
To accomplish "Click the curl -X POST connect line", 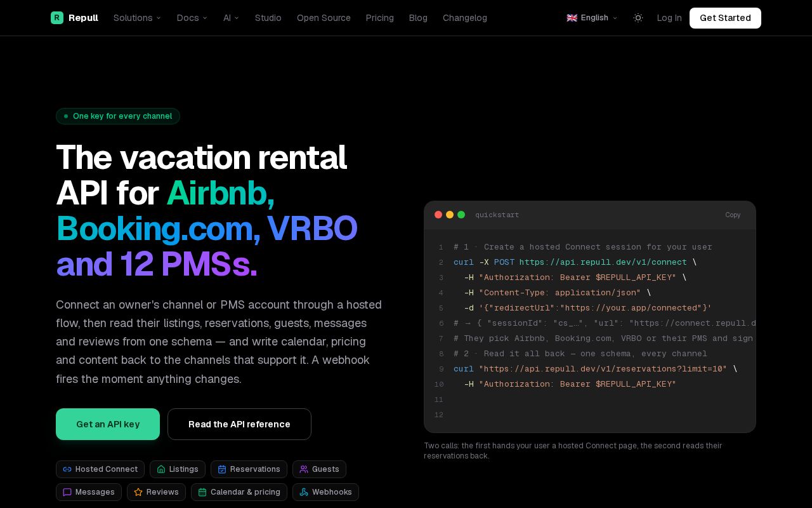I will pos(575,262).
